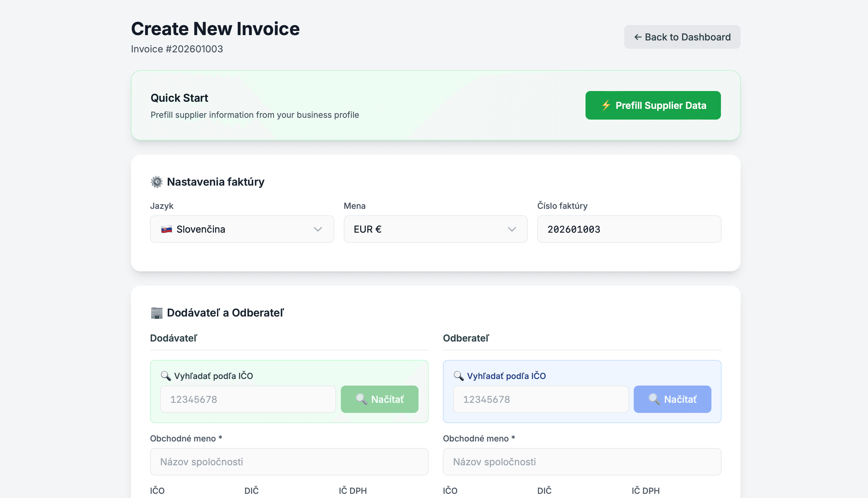Click the magnifying glass on blue Načítať button
868x498 pixels.
654,399
